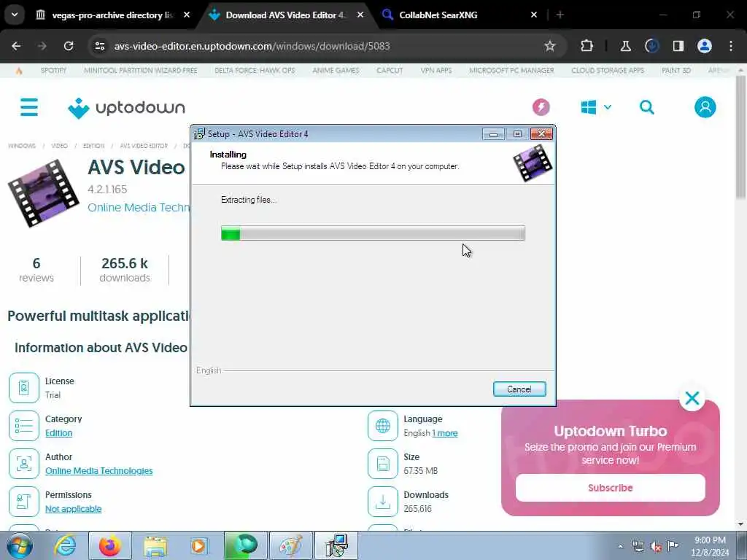Go to AVS VIDEO EDITOR breadcrumb
Image resolution: width=747 pixels, height=560 pixels.
point(144,146)
